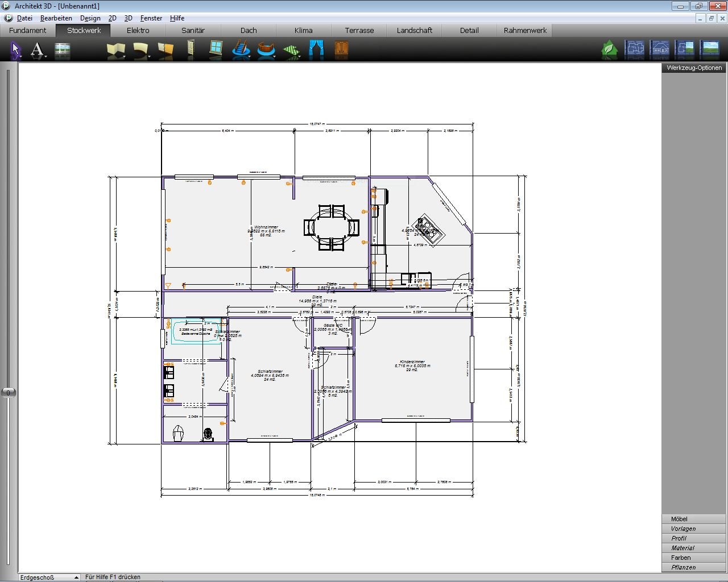728x582 pixels.
Task: Expand the straight wall tool options arrow
Action: click(125, 57)
